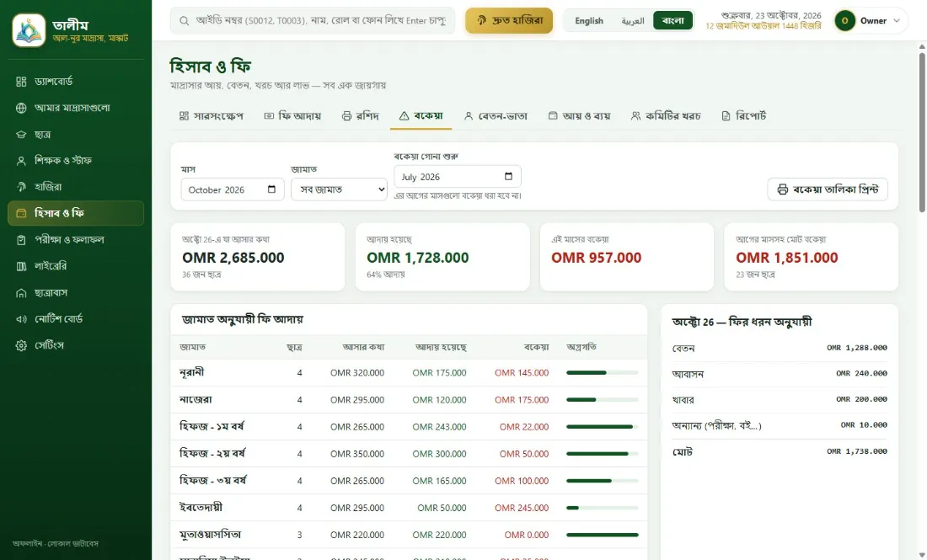Switch language to العربية
Image resolution: width=927 pixels, height=560 pixels.
coord(633,21)
